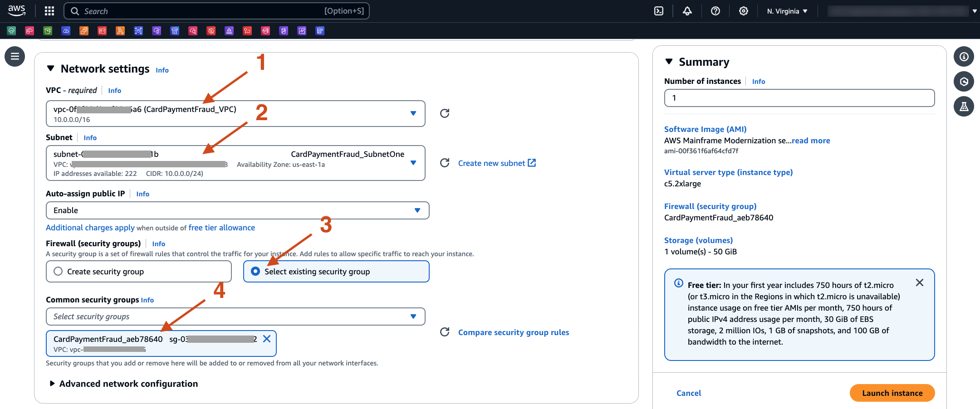Viewport: 980px width, 409px height.
Task: Select Create security group option
Action: pyautogui.click(x=139, y=271)
